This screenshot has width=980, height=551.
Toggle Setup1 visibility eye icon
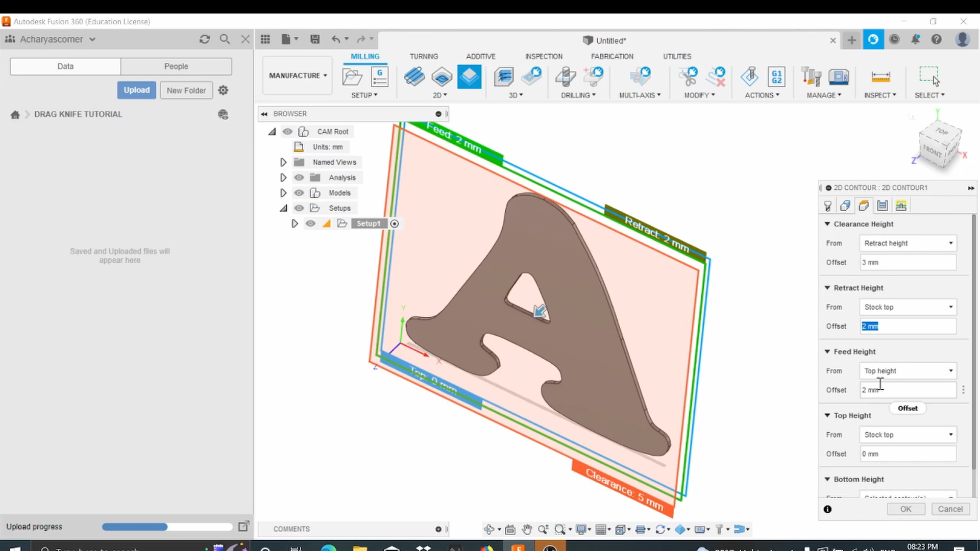310,222
